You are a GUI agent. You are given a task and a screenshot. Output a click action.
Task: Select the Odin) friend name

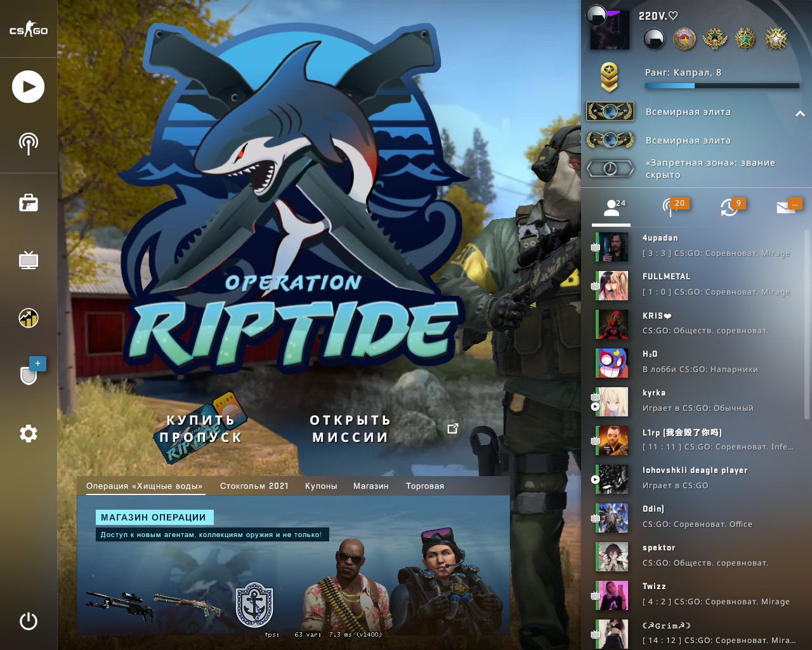[x=653, y=509]
